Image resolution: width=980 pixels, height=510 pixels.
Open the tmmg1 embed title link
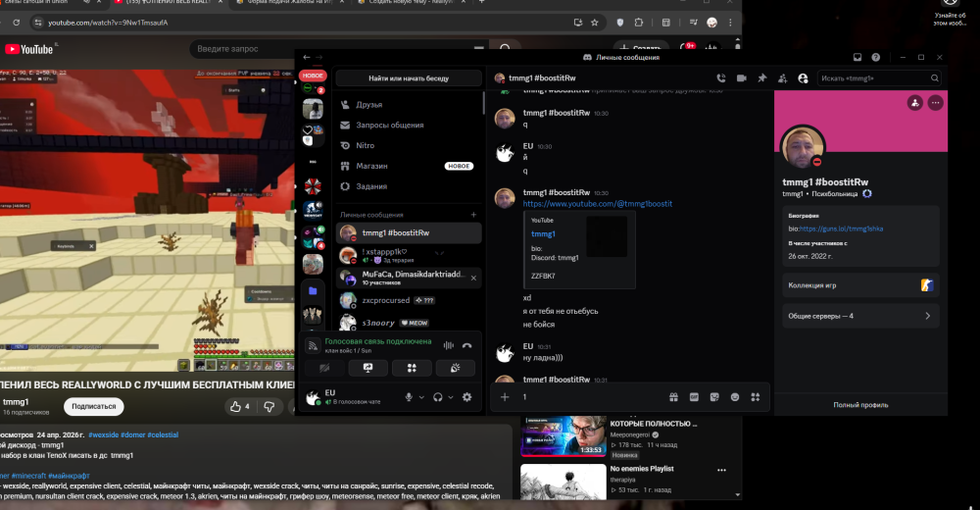pos(543,234)
